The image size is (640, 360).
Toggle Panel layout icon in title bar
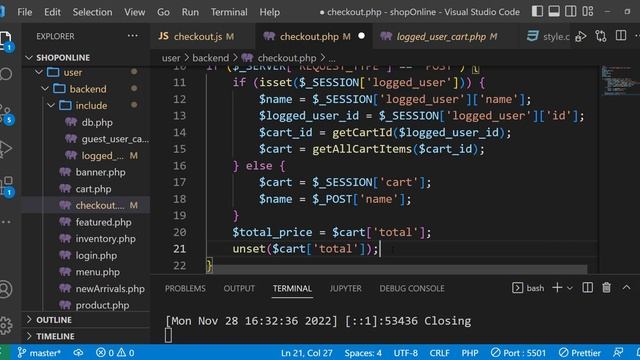pos(554,11)
